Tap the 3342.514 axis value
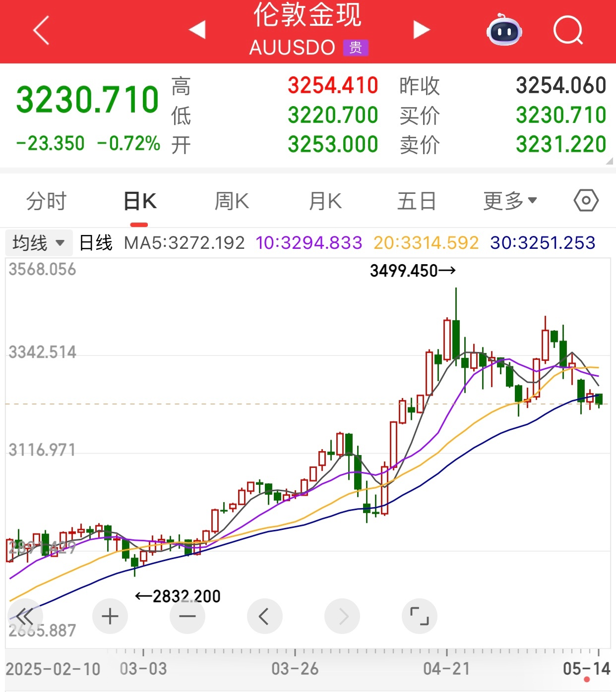Image resolution: width=616 pixels, height=692 pixels. [x=43, y=352]
